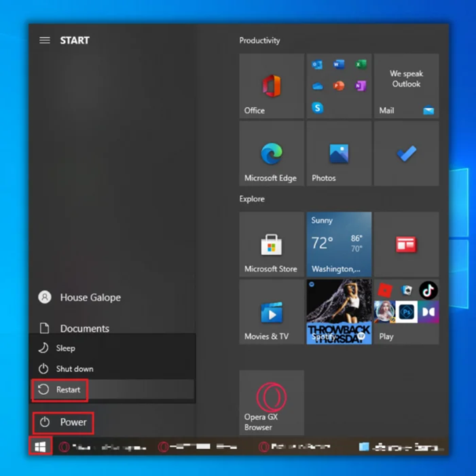476x476 pixels.
Task: Launch PowerPoint from the Office apps folder tile
Action: [339, 86]
